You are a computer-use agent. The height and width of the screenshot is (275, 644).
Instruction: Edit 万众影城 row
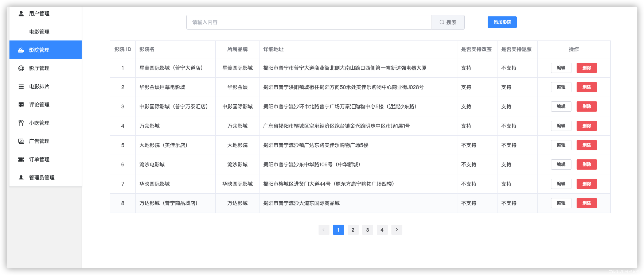pos(561,126)
